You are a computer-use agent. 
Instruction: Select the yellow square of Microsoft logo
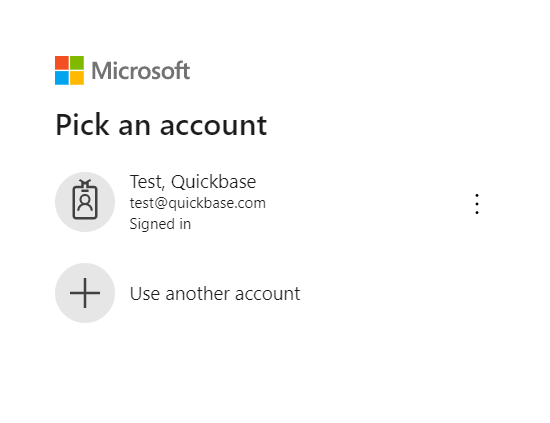[77, 78]
